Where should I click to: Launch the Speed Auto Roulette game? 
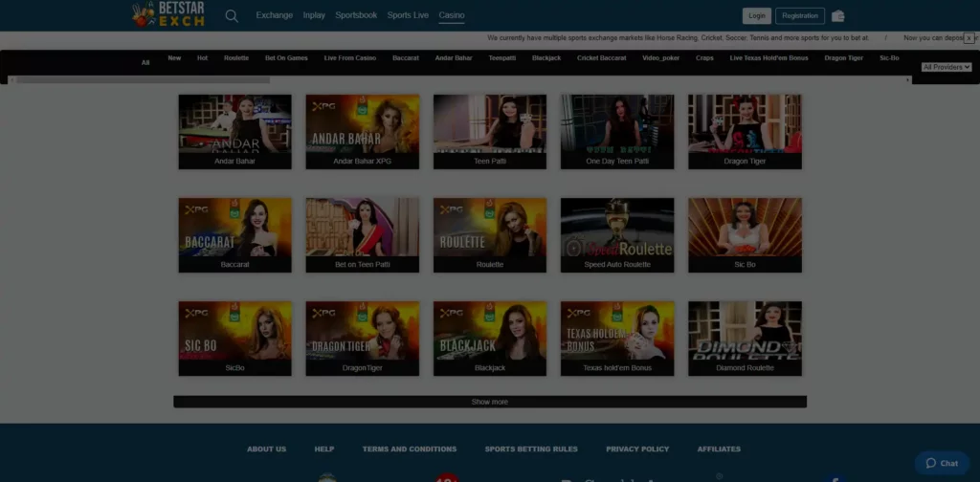tap(617, 235)
